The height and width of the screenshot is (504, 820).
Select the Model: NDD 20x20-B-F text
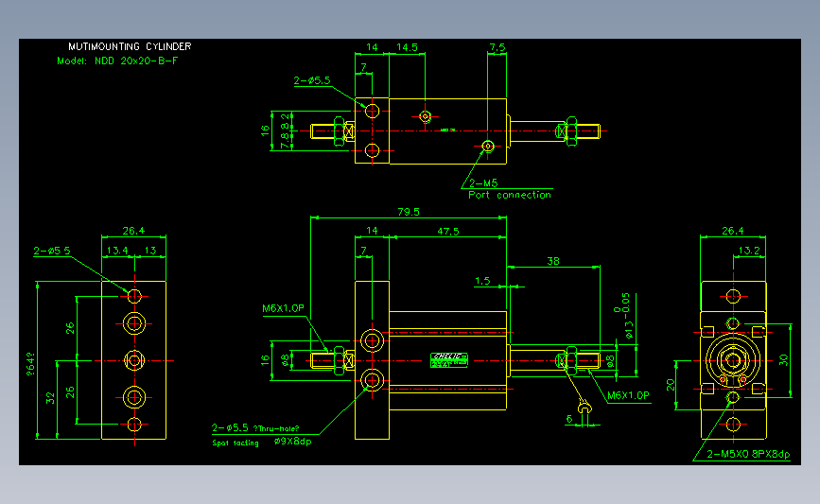click(x=117, y=61)
